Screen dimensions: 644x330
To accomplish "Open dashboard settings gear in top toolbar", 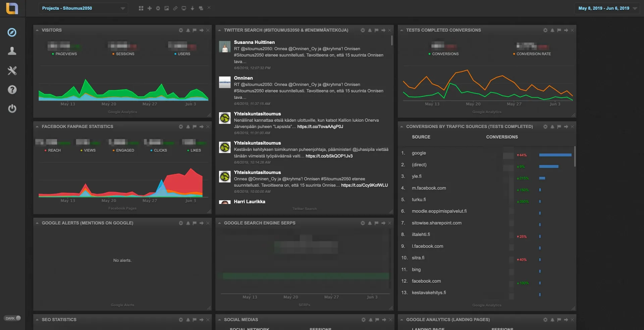I will (x=158, y=8).
